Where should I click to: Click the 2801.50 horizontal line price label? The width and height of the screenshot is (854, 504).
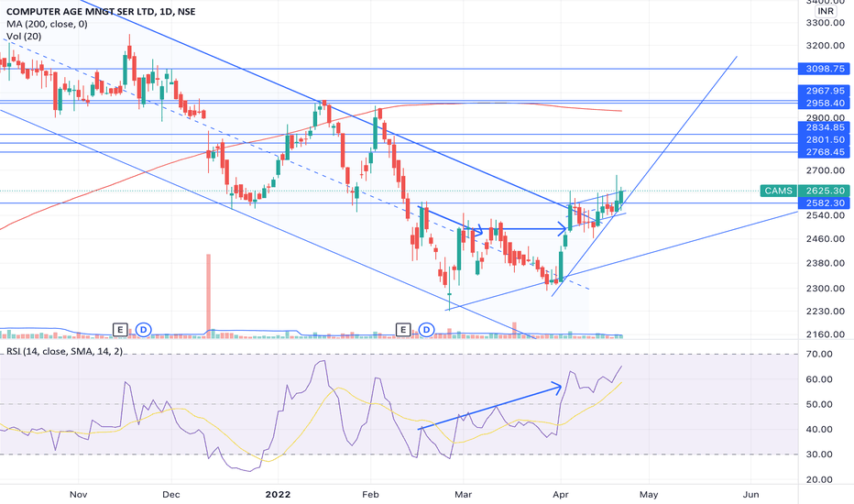[x=825, y=139]
